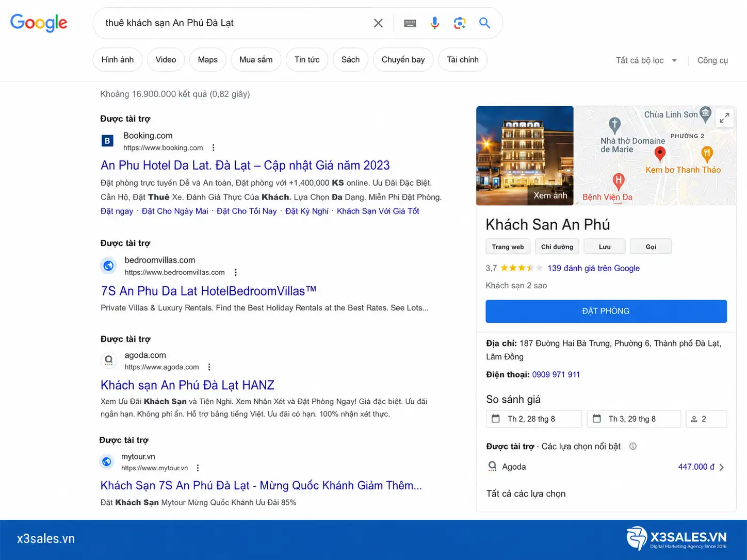Click the Gọi call button

point(651,247)
